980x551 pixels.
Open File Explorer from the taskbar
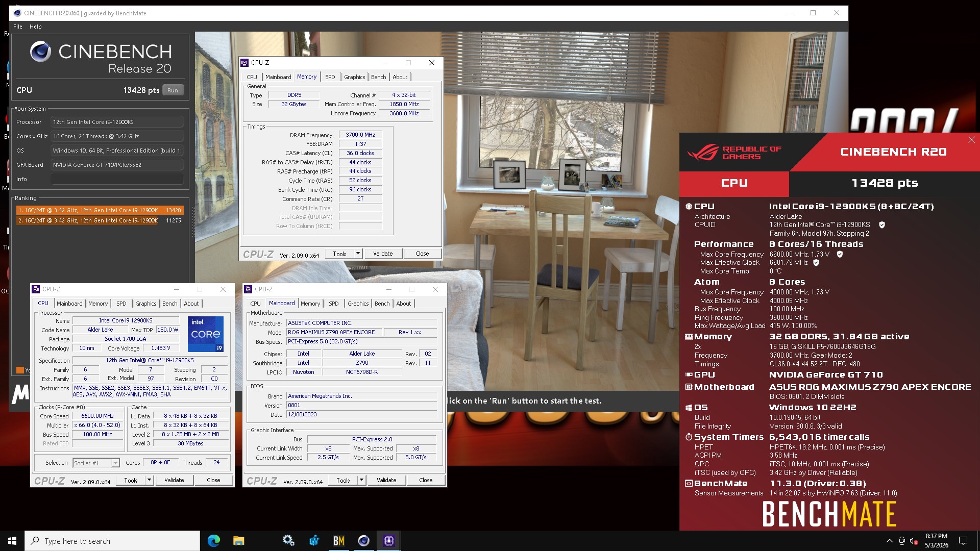click(239, 541)
